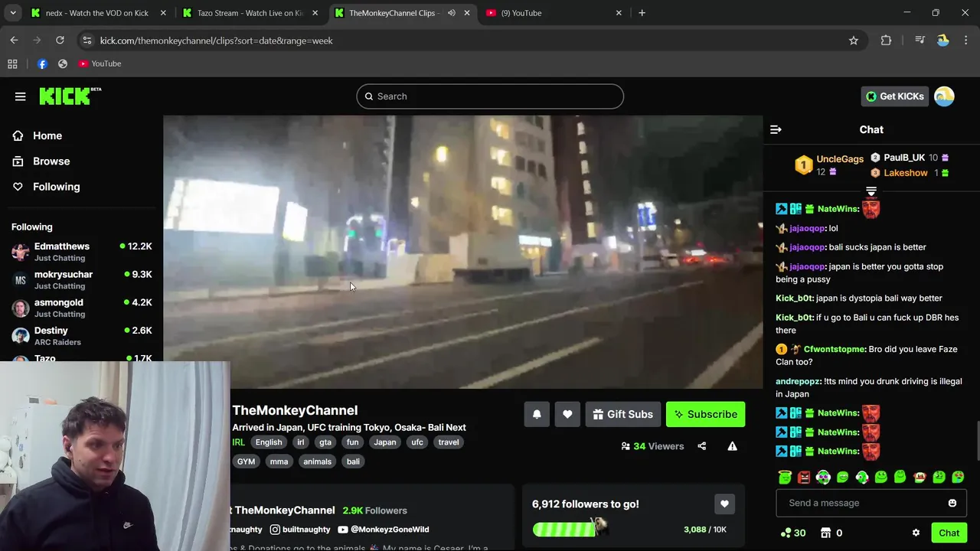Viewport: 980px width, 551px height.
Task: Click the gta tag
Action: coord(325,442)
